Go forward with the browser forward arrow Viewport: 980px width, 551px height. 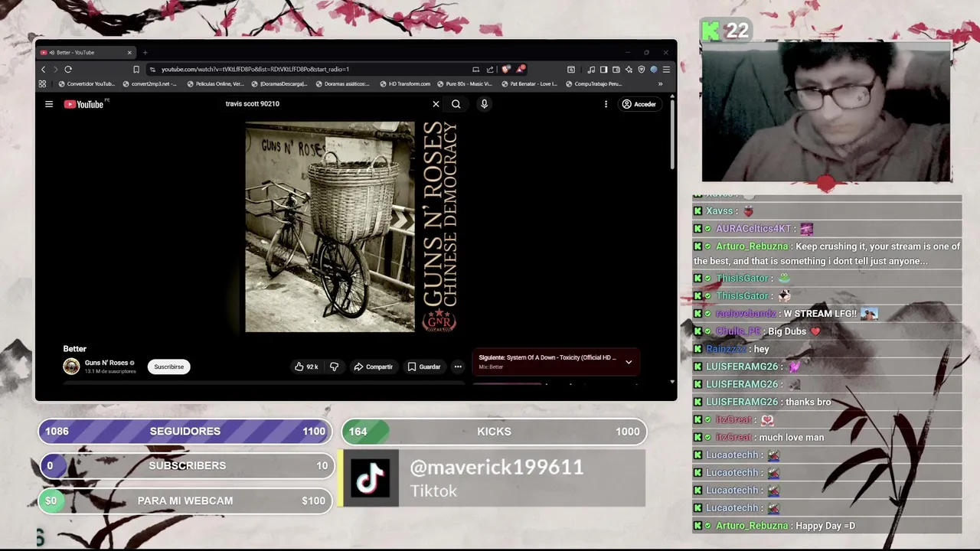[x=55, y=70]
